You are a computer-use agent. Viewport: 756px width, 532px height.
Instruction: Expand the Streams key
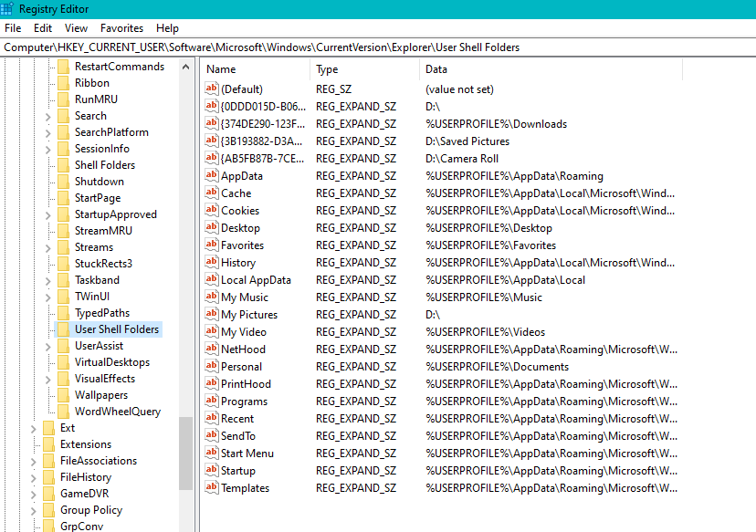[47, 247]
